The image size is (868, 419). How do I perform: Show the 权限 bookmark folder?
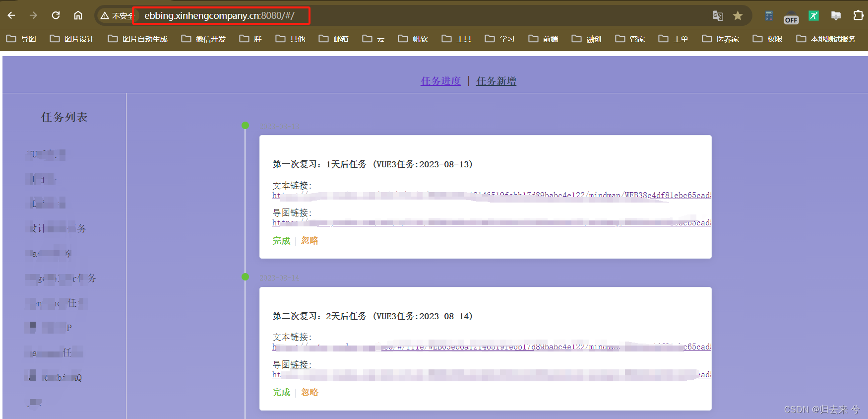point(767,39)
